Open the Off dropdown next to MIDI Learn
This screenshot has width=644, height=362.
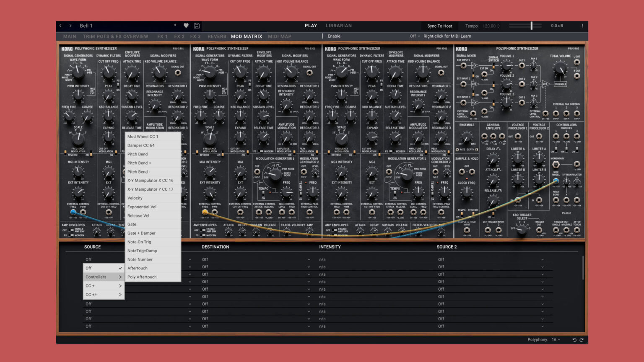click(x=413, y=36)
